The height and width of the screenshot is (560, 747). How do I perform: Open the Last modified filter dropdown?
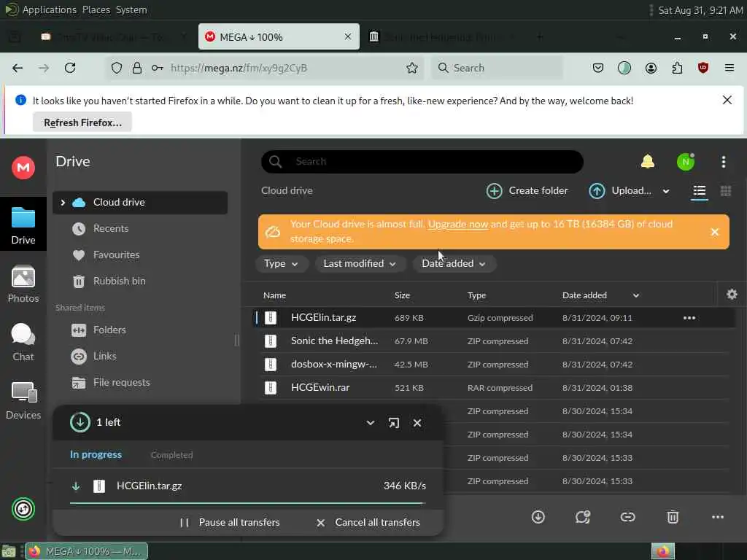[360, 263]
